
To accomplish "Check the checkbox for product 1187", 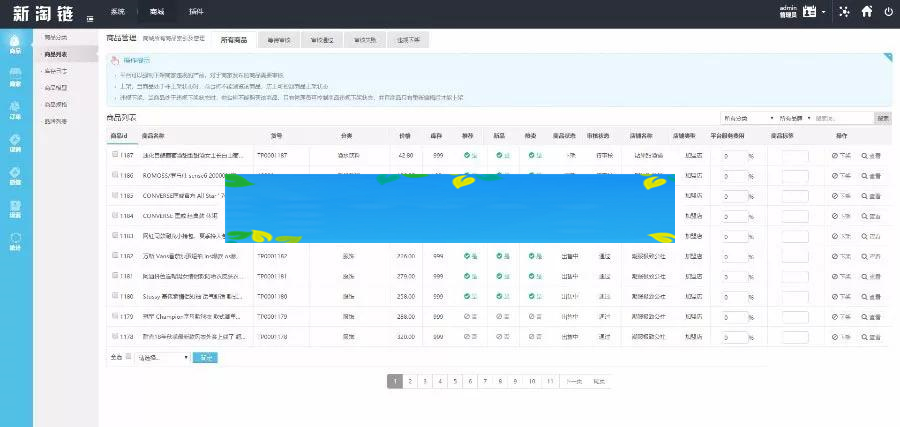I will [115, 156].
